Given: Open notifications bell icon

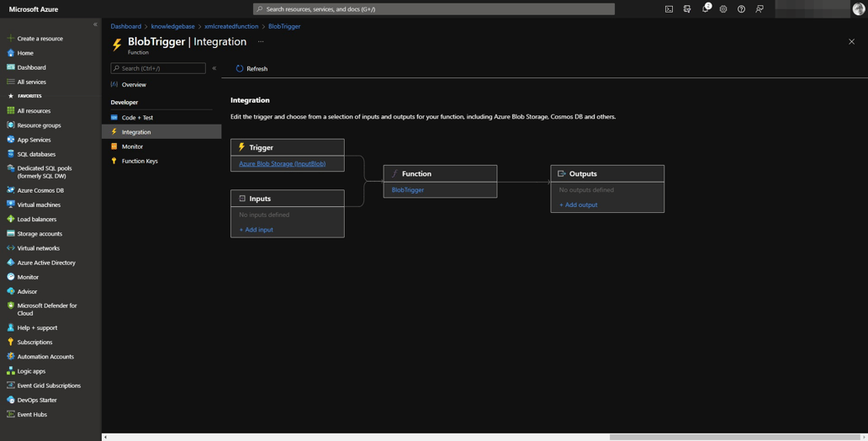Looking at the screenshot, I should coord(705,9).
